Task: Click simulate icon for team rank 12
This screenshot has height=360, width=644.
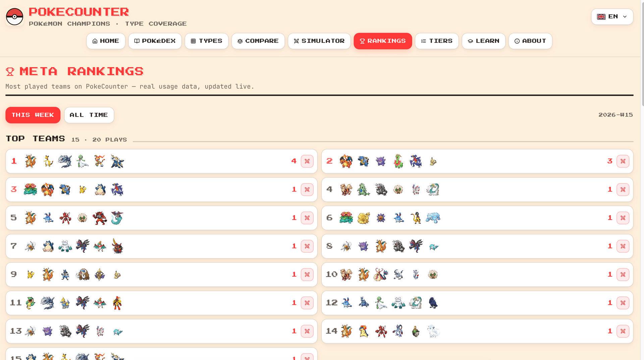Action: [623, 303]
